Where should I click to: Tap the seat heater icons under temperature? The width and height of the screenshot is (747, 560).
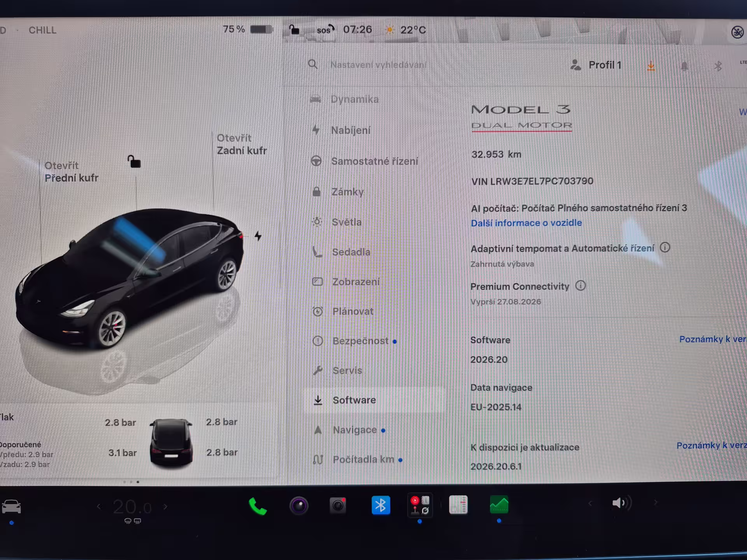[133, 521]
